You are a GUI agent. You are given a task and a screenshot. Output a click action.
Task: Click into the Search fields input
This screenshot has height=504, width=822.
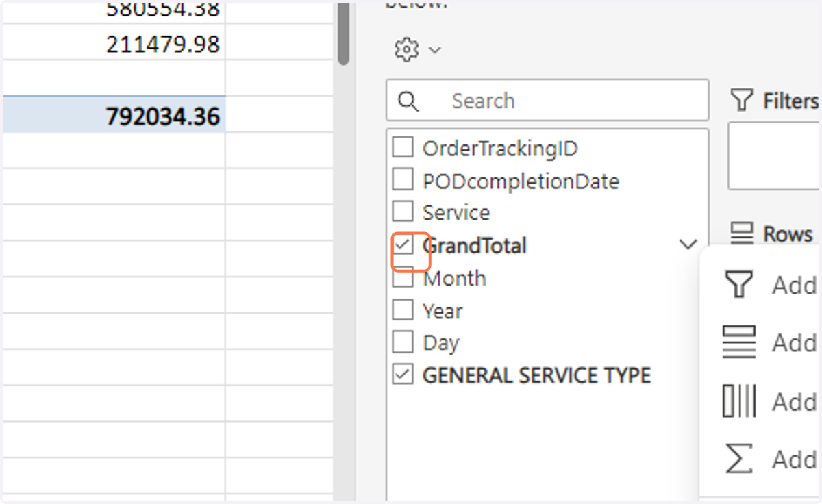(547, 101)
